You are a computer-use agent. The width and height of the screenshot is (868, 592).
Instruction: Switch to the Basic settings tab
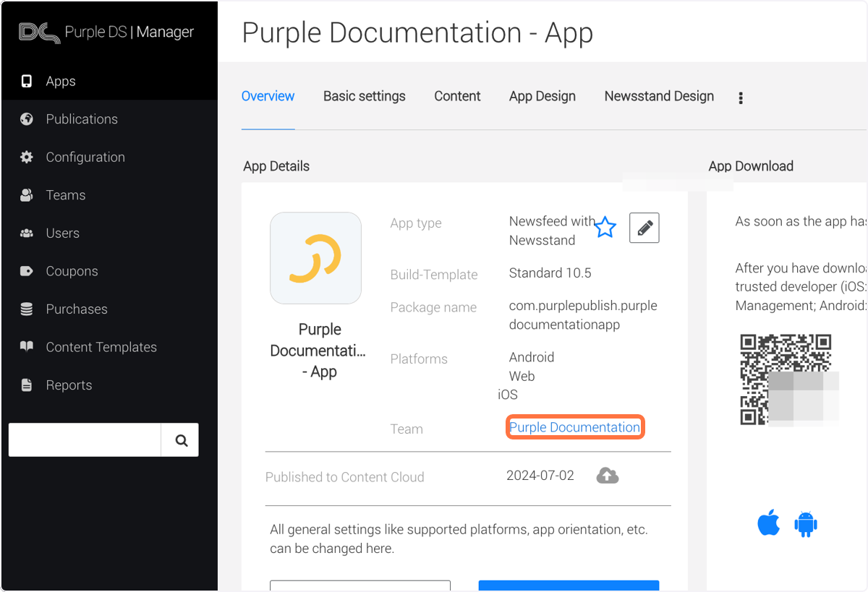365,96
